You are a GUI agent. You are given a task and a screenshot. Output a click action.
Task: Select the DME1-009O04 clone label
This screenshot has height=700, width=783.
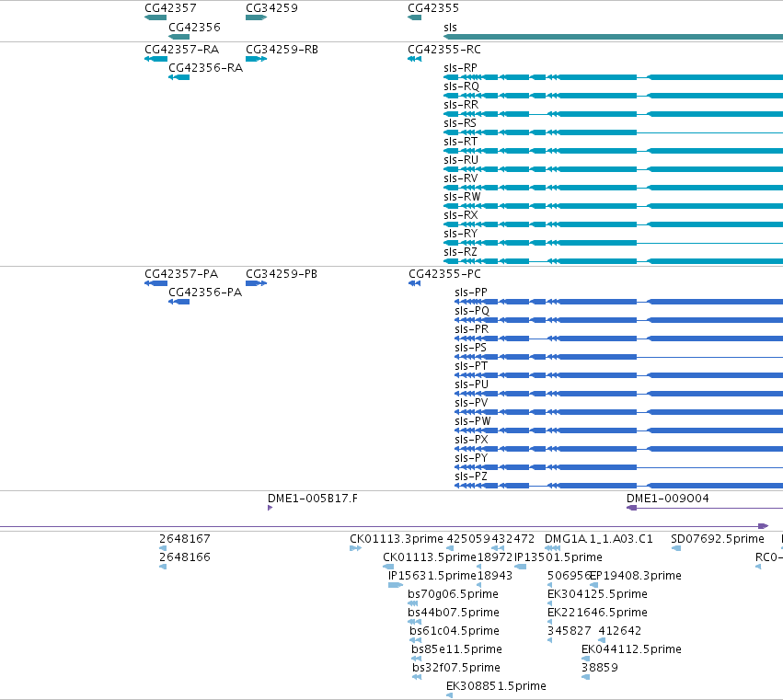tap(668, 499)
